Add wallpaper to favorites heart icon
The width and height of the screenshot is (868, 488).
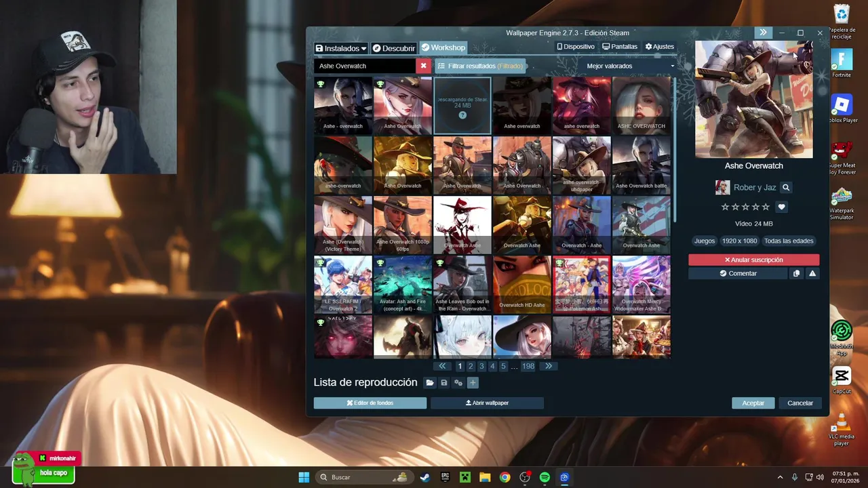click(x=781, y=207)
